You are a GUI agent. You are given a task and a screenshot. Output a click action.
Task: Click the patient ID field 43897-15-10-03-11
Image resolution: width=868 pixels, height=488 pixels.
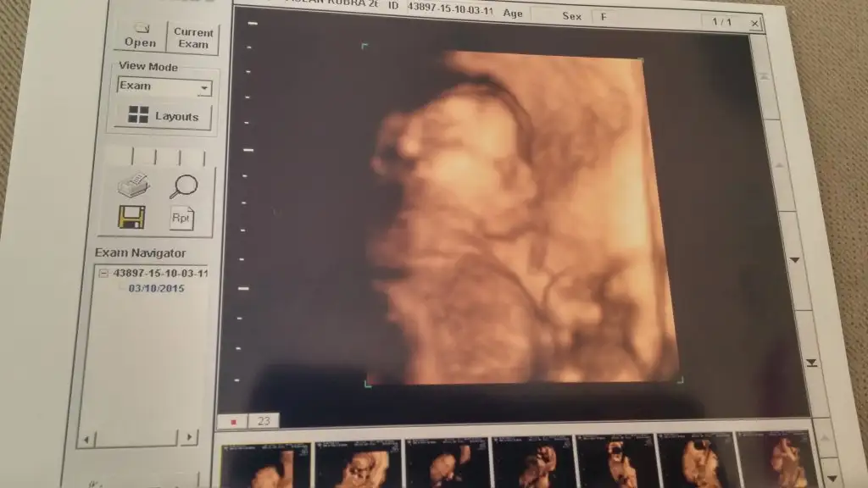tap(450, 8)
